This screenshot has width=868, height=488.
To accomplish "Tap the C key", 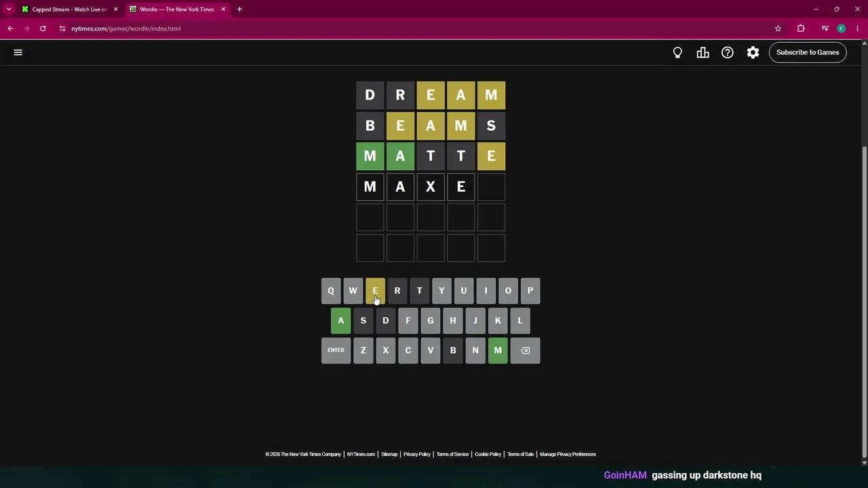I will (x=408, y=350).
